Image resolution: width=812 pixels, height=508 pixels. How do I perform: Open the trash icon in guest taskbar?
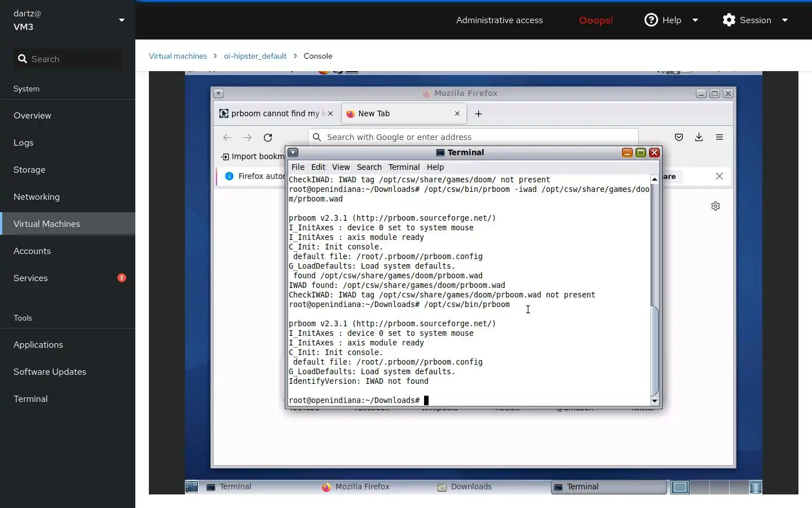point(756,487)
